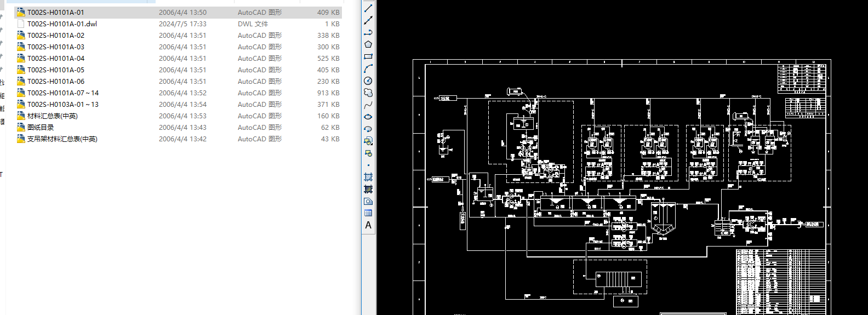
Task: Open the Hatch tool
Action: (x=368, y=177)
